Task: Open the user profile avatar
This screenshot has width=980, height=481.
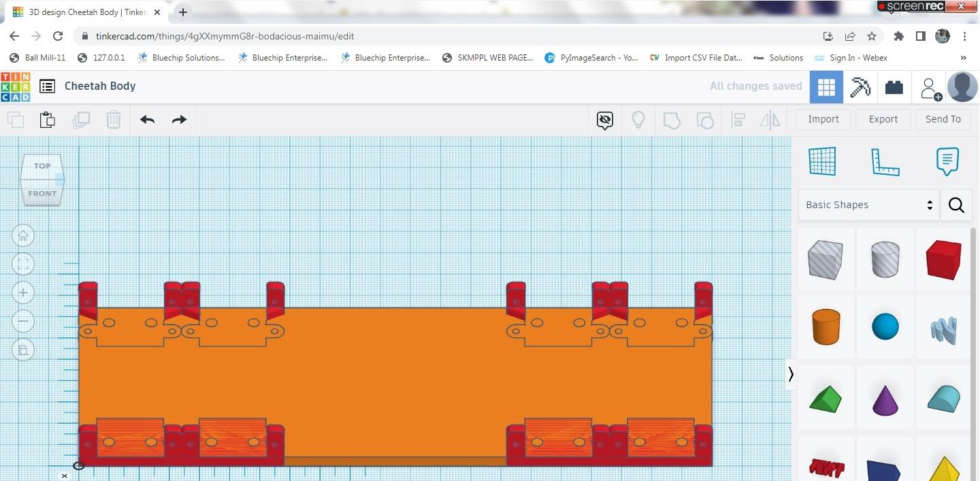Action: click(x=962, y=87)
